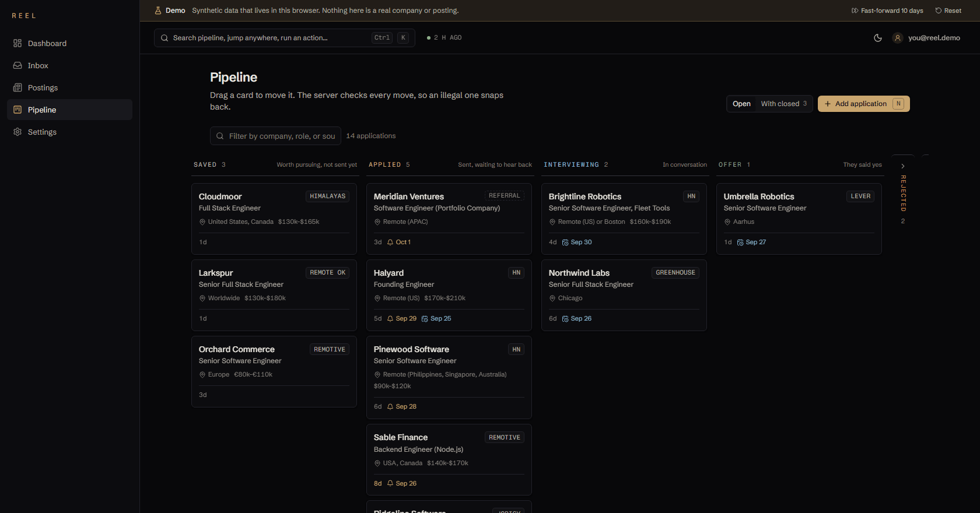
Task: Click the calendar icon on Brightline Robotics card
Action: [x=565, y=242]
